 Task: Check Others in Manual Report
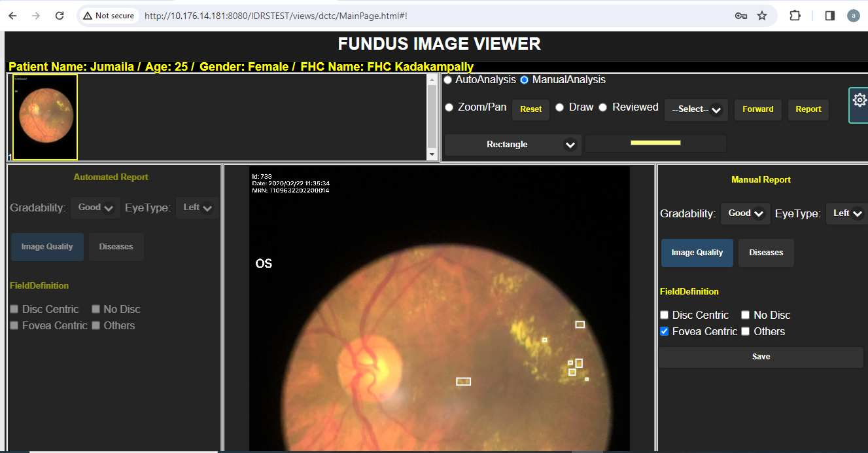click(746, 331)
